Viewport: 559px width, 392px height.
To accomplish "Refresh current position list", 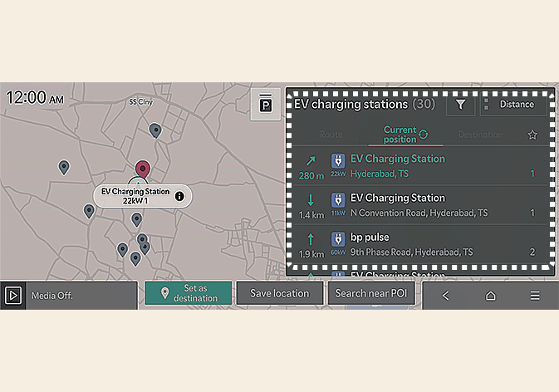I will [x=424, y=134].
